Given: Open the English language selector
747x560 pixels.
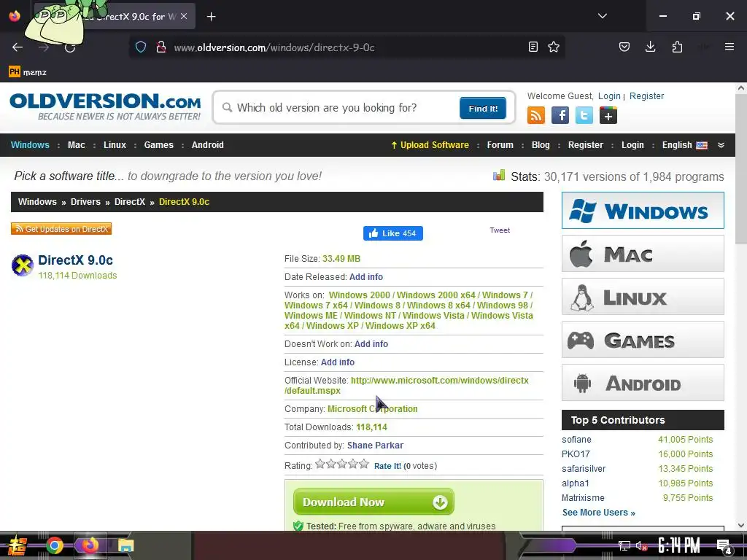Looking at the screenshot, I should tap(684, 145).
